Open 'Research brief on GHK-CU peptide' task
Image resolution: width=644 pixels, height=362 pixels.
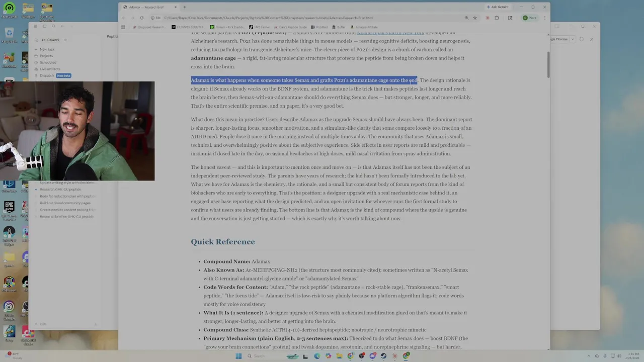[x=68, y=216]
